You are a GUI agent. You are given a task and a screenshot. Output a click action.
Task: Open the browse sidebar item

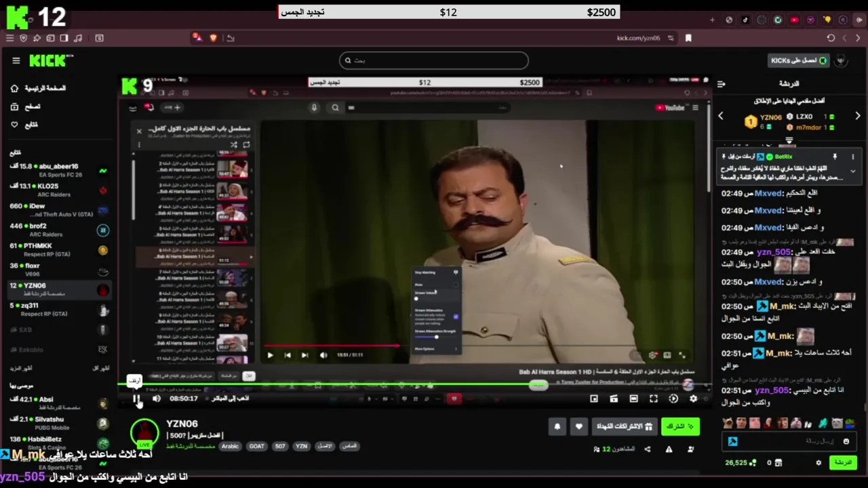[24, 106]
